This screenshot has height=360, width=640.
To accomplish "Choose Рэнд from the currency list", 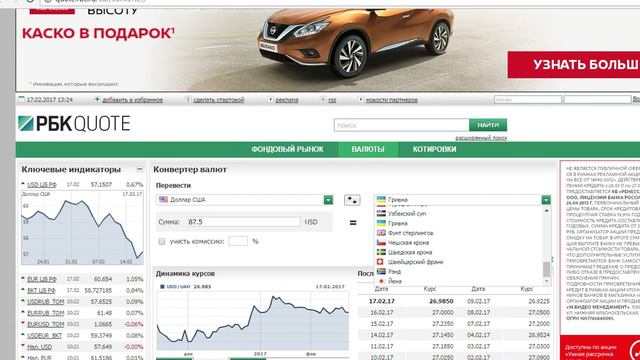I will pyautogui.click(x=389, y=271).
